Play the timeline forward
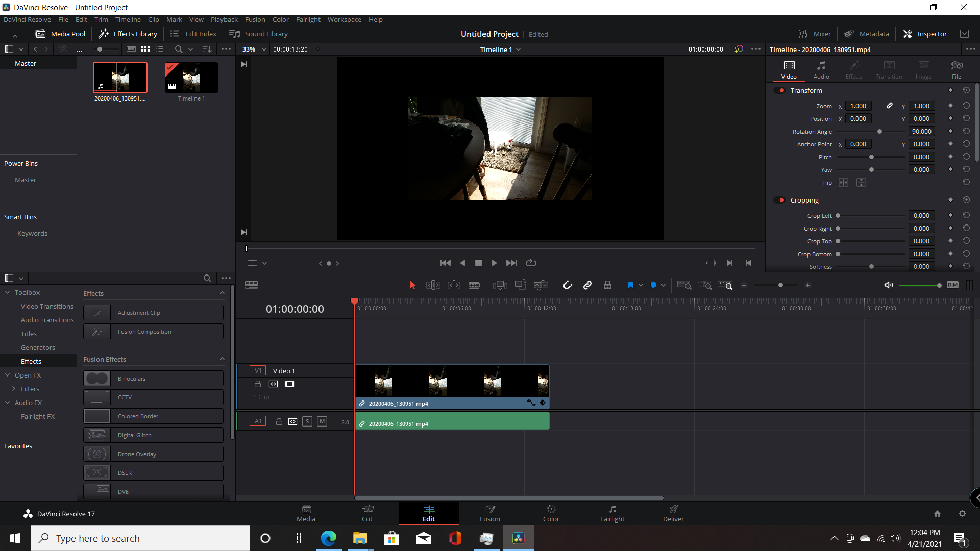 [x=494, y=263]
